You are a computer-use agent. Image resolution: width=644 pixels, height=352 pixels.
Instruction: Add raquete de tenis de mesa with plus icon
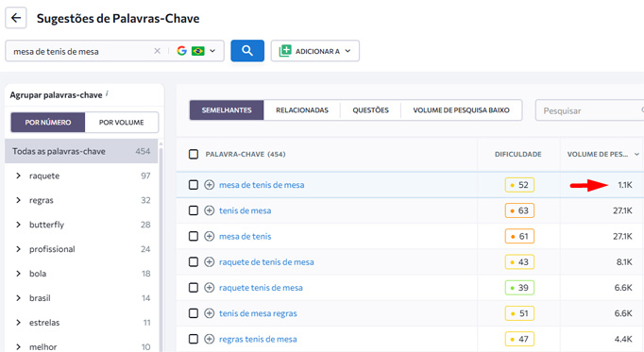click(210, 261)
